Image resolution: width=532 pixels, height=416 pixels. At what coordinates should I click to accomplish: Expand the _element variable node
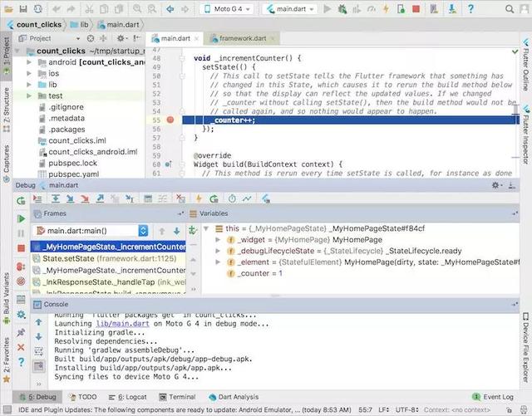[x=218, y=262]
